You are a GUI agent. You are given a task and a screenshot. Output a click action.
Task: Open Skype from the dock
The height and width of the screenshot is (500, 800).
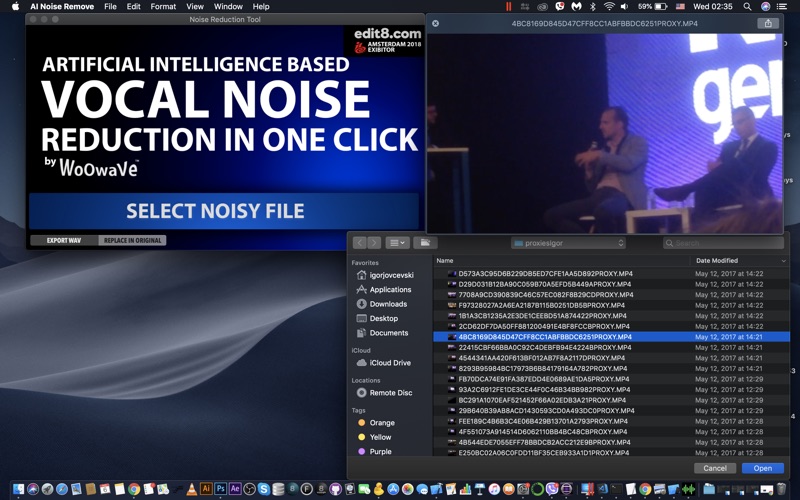tap(264, 489)
